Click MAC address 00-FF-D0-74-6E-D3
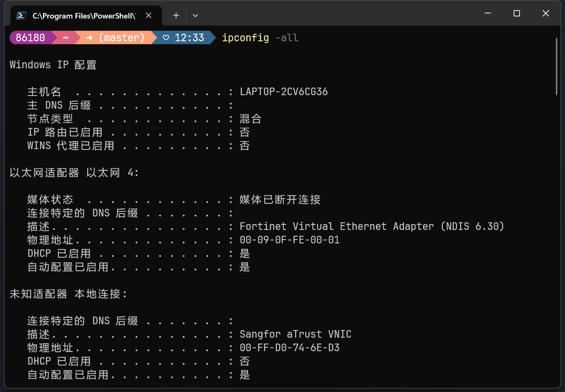This screenshot has width=565, height=392. 290,348
